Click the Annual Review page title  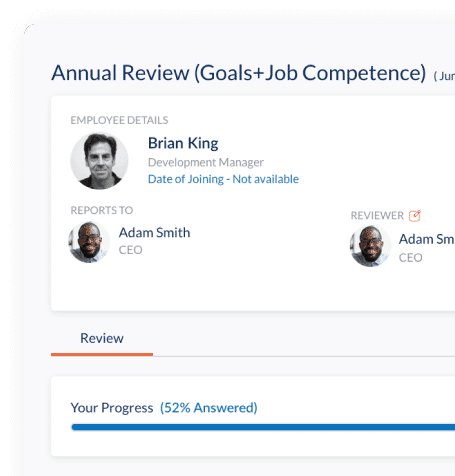(x=239, y=73)
